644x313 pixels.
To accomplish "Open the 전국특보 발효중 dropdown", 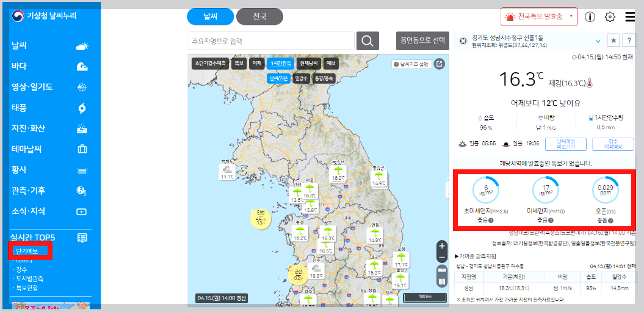I will tap(539, 17).
